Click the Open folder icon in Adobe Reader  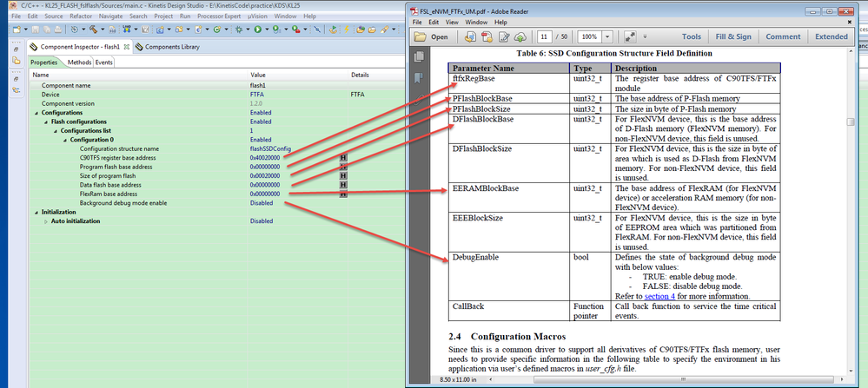click(x=421, y=36)
